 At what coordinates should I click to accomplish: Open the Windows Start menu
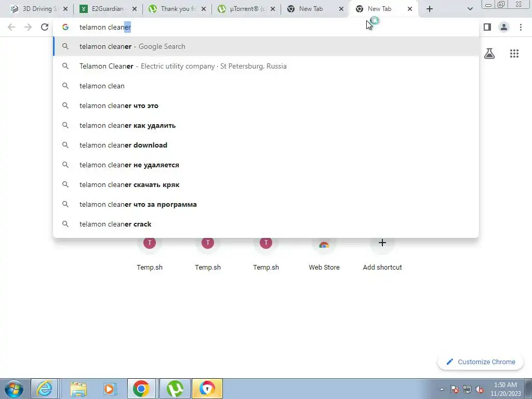coord(14,389)
